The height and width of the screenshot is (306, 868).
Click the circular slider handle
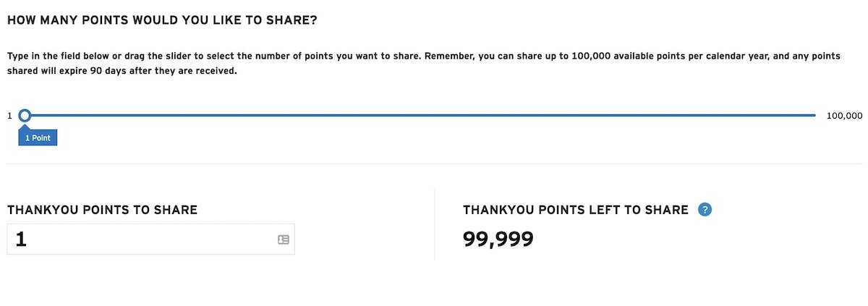point(25,116)
